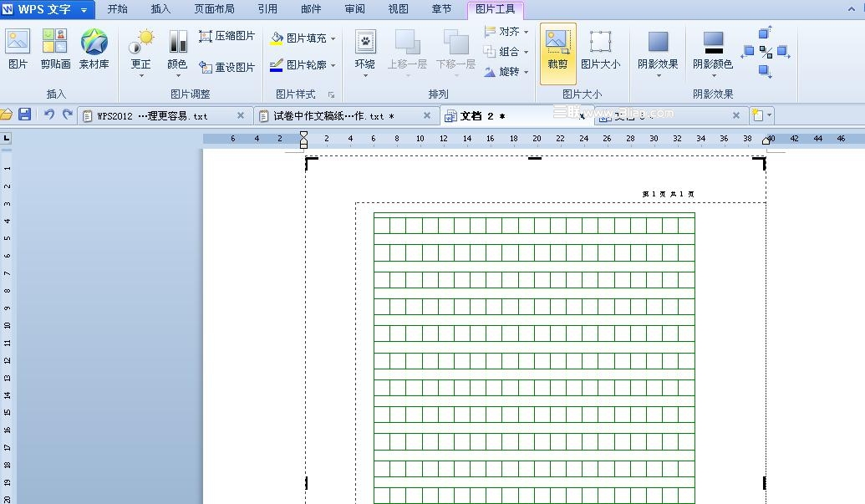This screenshot has height=504, width=865.
Task: Redo the last action
Action: (68, 115)
